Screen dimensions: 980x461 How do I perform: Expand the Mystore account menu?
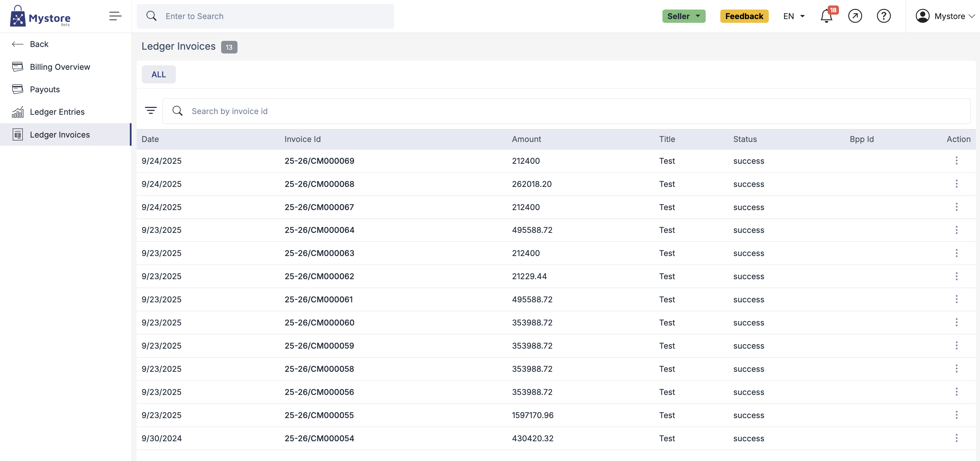[x=945, y=16]
